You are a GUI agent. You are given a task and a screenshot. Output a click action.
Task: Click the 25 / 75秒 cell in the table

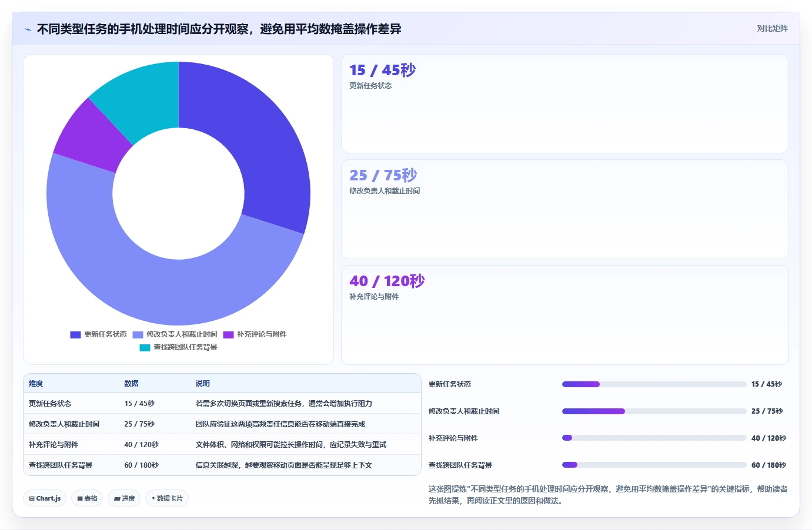139,424
